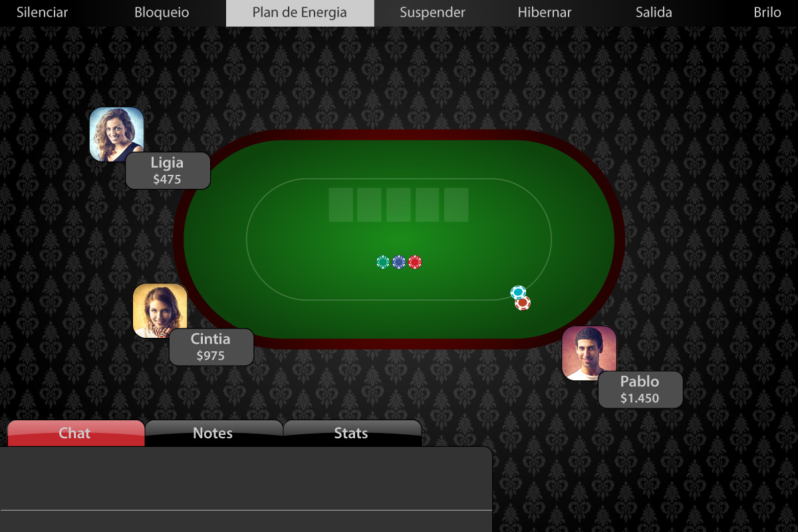The image size is (798, 532).
Task: Switch to the Notes tab
Action: [214, 433]
